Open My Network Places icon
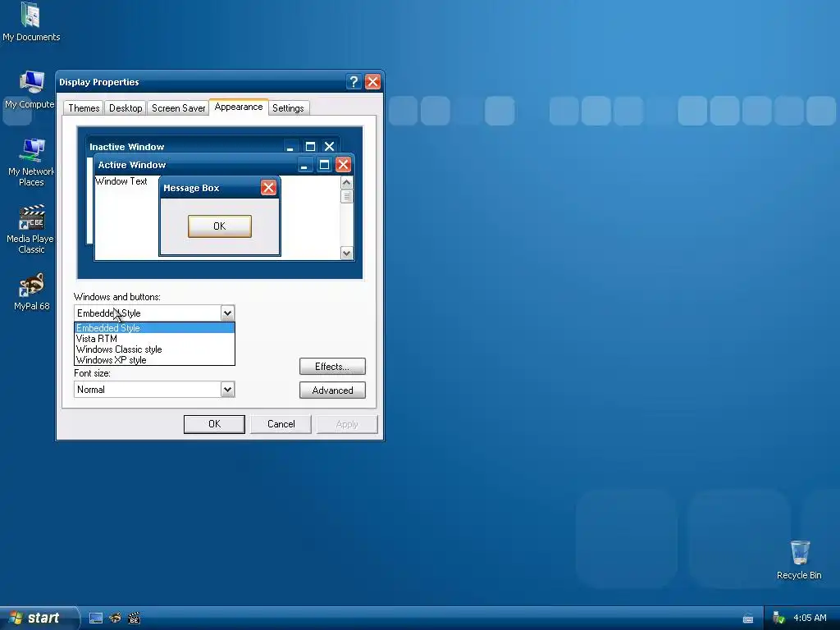The width and height of the screenshot is (840, 630). (31, 162)
